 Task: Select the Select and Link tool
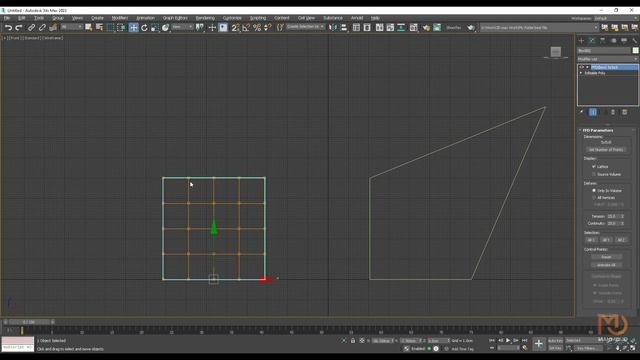[31, 28]
